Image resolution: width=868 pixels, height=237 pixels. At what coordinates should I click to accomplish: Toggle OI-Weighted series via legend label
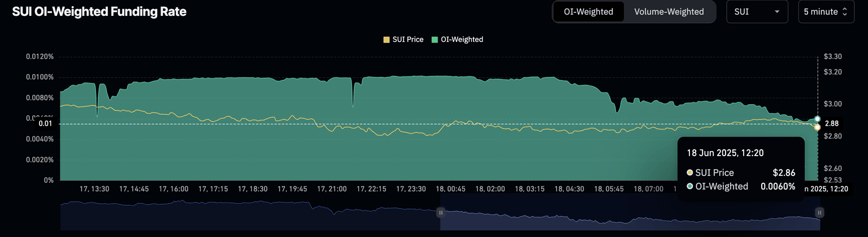461,40
